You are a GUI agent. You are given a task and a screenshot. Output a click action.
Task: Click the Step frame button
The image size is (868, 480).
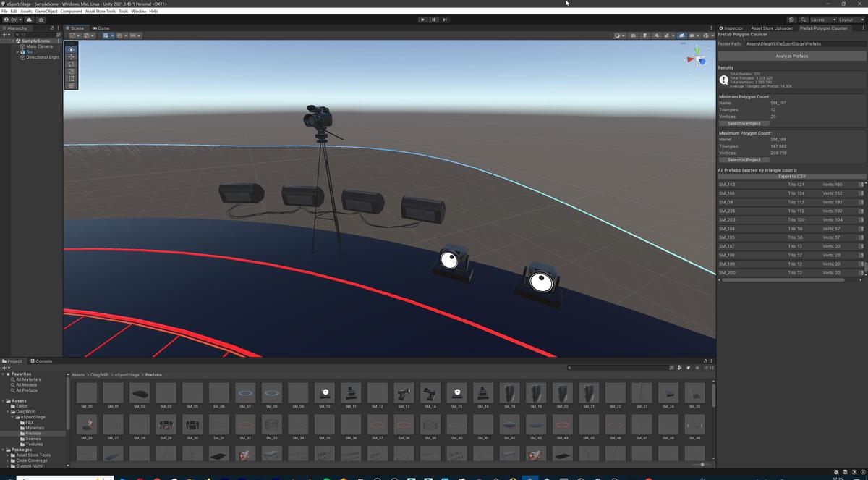(445, 20)
